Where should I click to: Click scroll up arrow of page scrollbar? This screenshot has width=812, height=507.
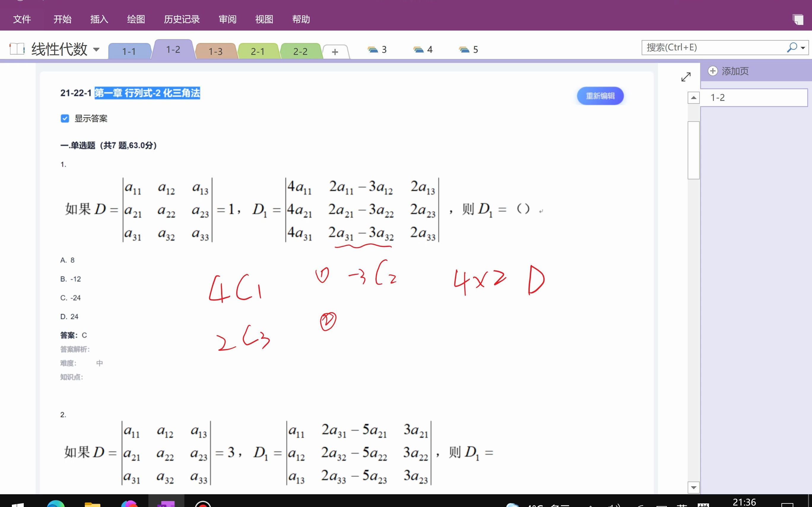(x=694, y=98)
